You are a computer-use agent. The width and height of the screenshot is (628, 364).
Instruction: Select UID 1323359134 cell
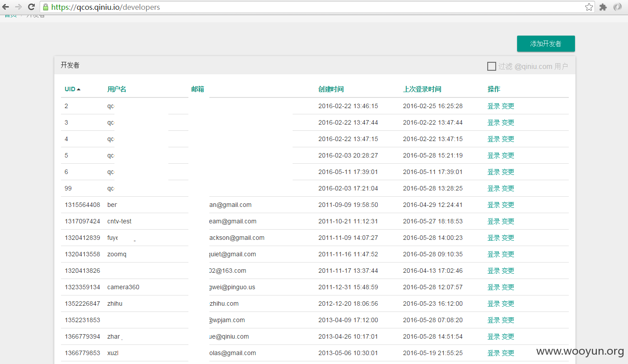pos(82,287)
